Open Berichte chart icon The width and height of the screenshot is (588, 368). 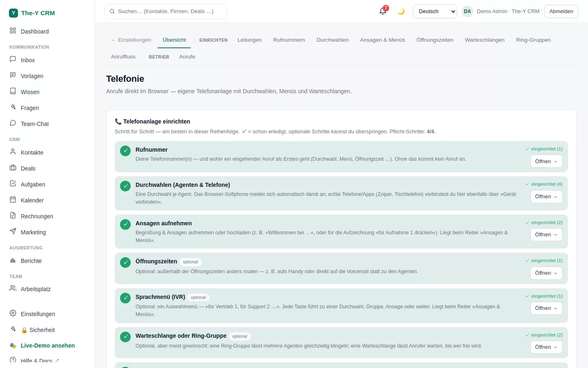[13, 260]
